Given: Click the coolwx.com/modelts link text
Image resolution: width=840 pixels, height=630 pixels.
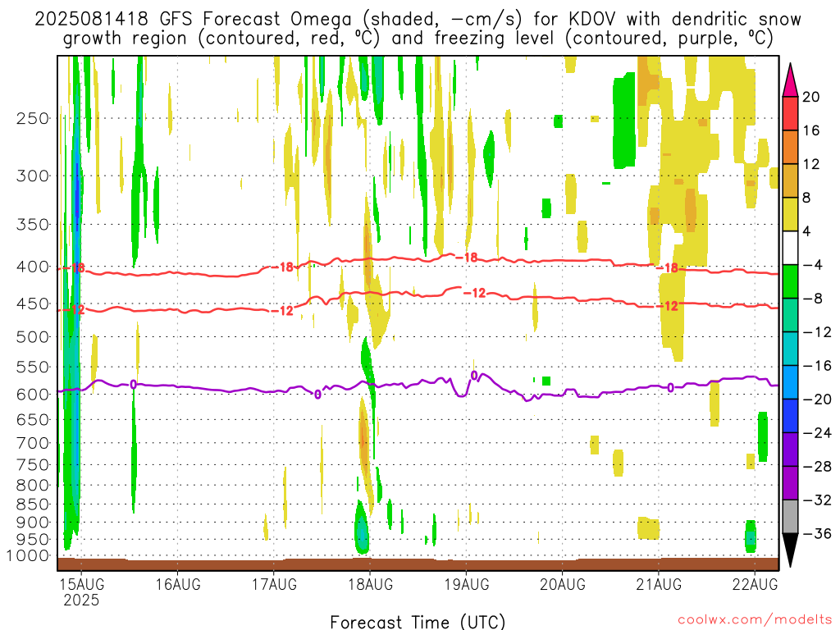Looking at the screenshot, I should pos(755,620).
